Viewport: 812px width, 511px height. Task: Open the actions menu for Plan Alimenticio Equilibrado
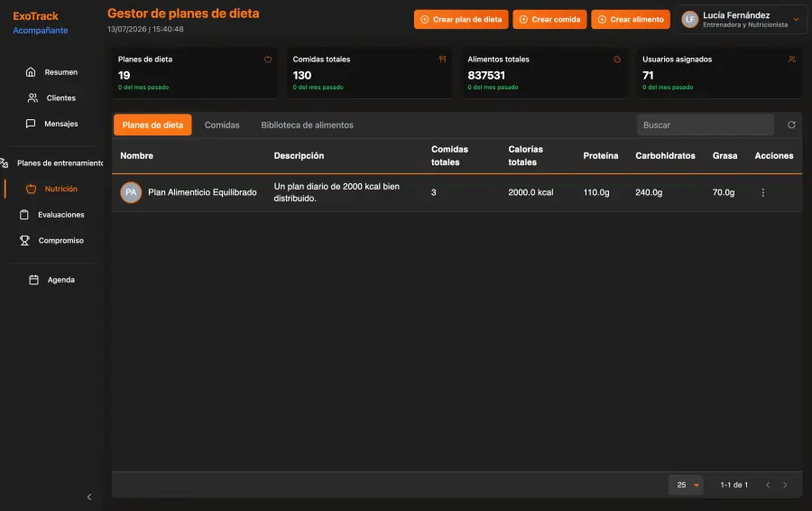[762, 192]
